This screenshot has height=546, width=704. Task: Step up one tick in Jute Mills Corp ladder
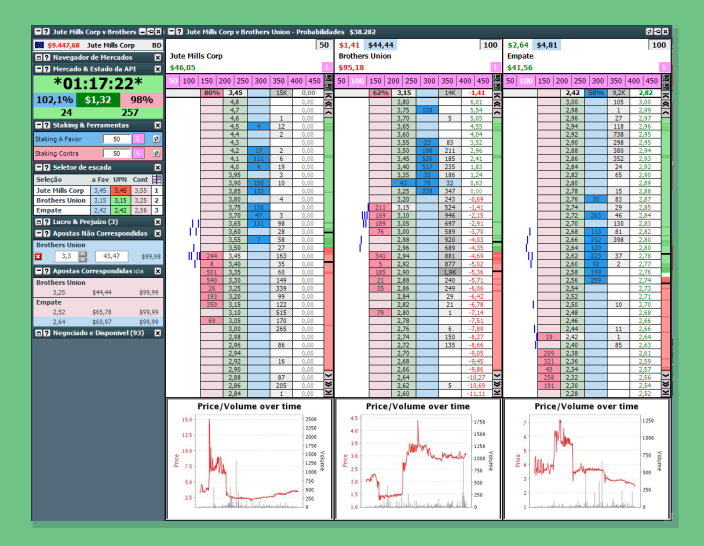328,113
